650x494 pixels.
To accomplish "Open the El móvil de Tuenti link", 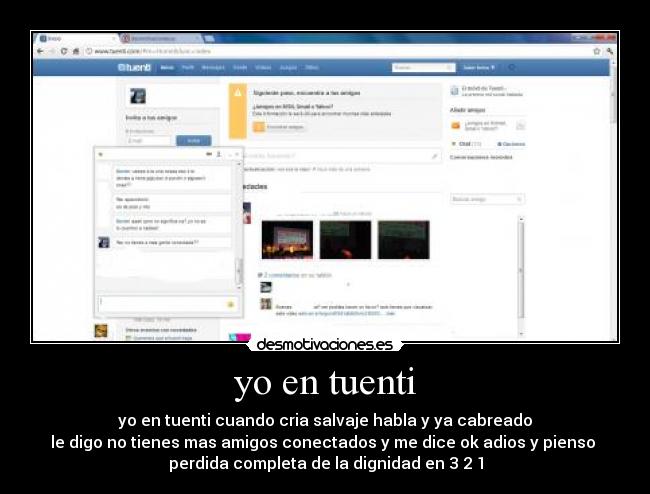I will click(x=483, y=88).
